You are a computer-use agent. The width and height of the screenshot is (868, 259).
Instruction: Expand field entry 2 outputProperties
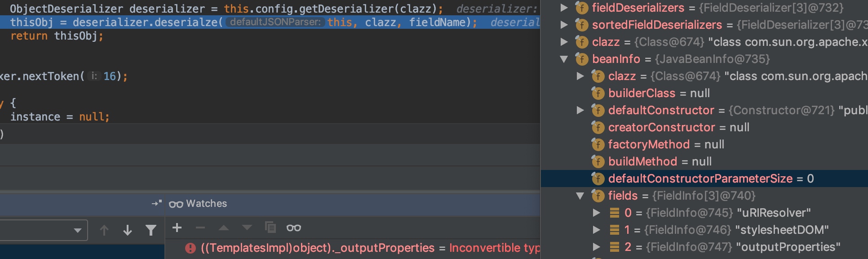[x=597, y=247]
